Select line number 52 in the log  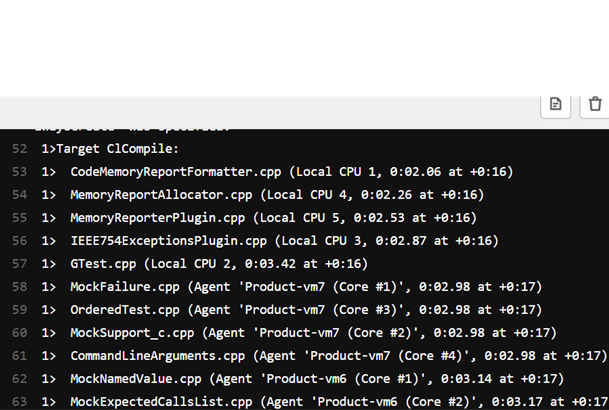point(20,149)
